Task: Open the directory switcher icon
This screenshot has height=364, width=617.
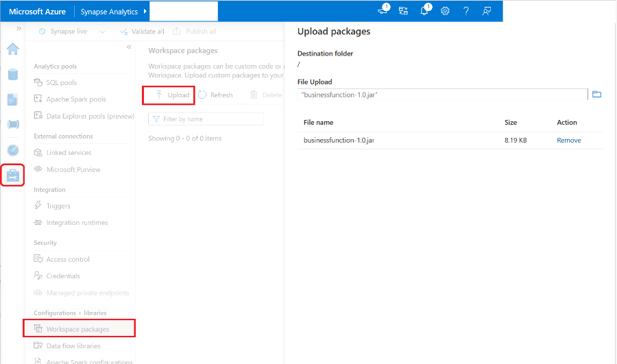Action: pyautogui.click(x=403, y=11)
